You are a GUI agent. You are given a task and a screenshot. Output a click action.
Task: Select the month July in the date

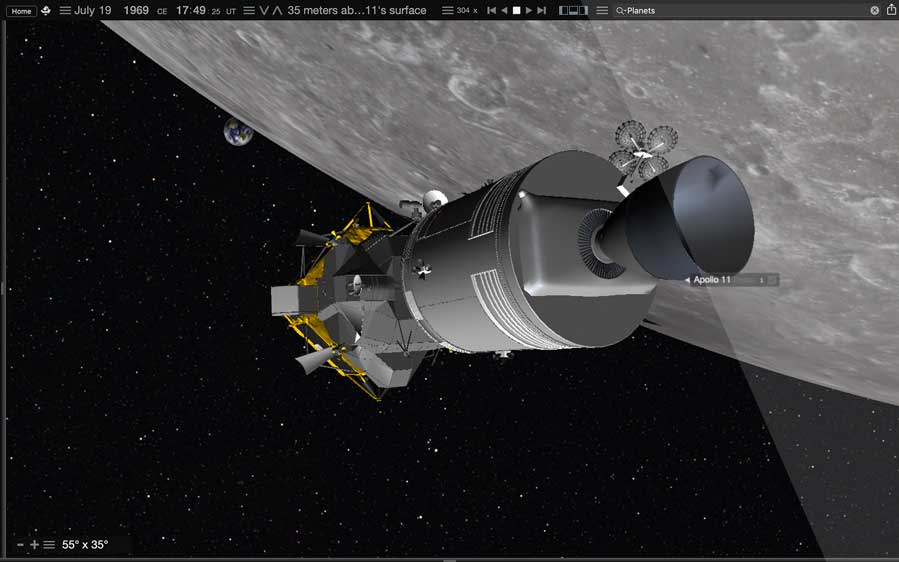84,10
